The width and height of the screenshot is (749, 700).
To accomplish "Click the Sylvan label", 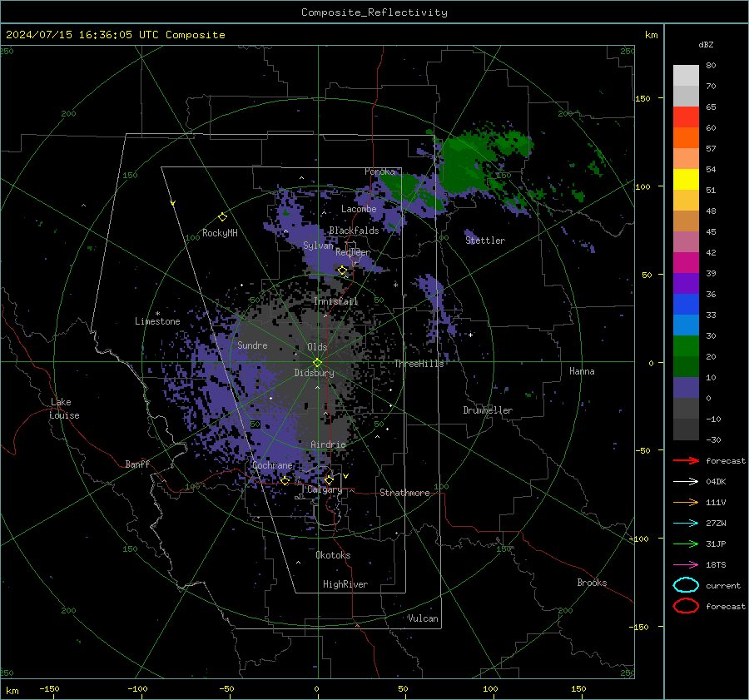I will [x=318, y=246].
